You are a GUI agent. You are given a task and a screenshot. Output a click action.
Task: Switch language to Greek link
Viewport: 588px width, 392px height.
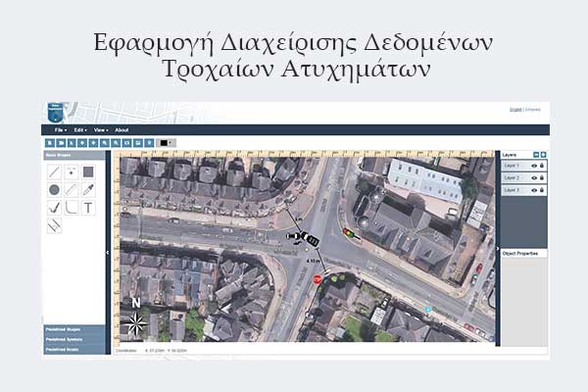click(533, 110)
